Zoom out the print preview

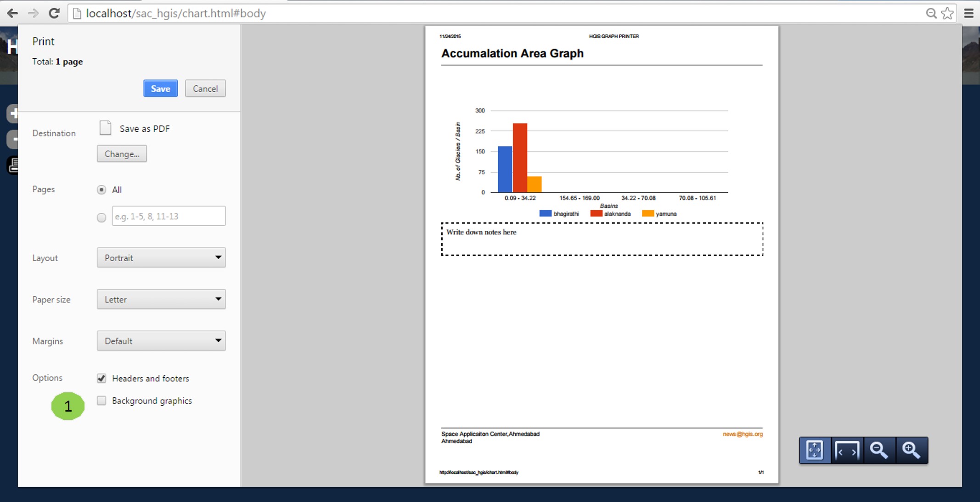[879, 450]
